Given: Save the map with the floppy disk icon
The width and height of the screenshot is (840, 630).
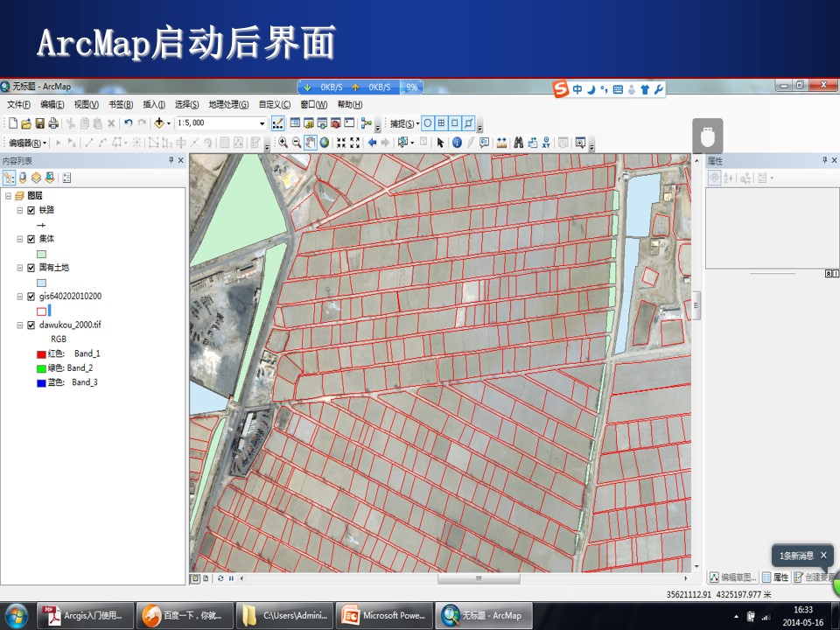Looking at the screenshot, I should point(39,123).
